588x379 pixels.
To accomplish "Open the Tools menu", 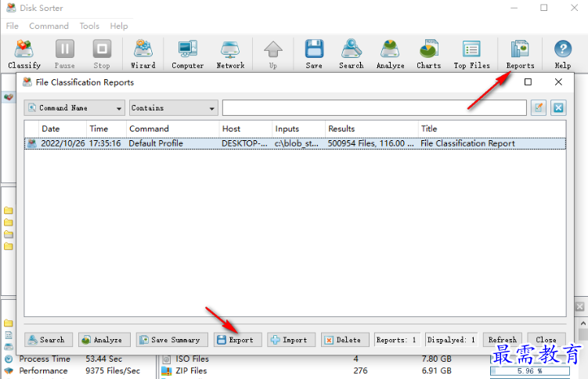I will tap(89, 26).
